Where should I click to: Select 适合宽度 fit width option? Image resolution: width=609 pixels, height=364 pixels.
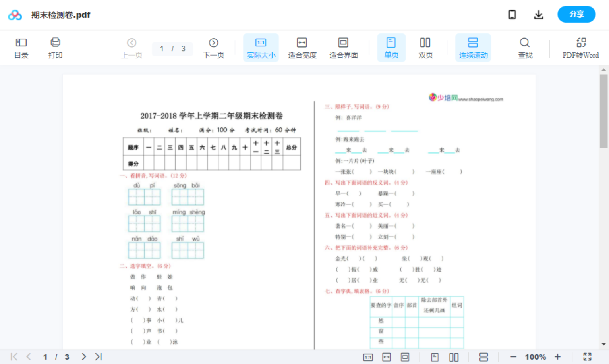[302, 48]
